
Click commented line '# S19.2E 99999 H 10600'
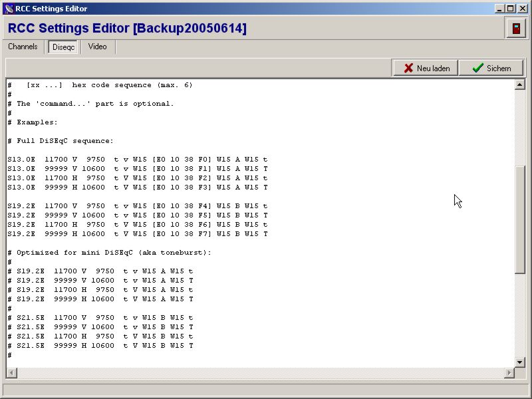point(100,299)
